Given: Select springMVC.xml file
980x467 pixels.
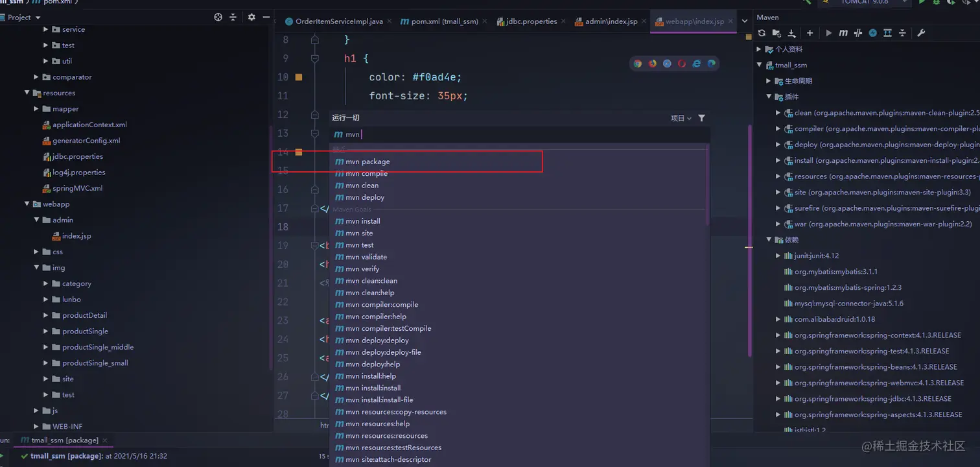Looking at the screenshot, I should pos(73,188).
